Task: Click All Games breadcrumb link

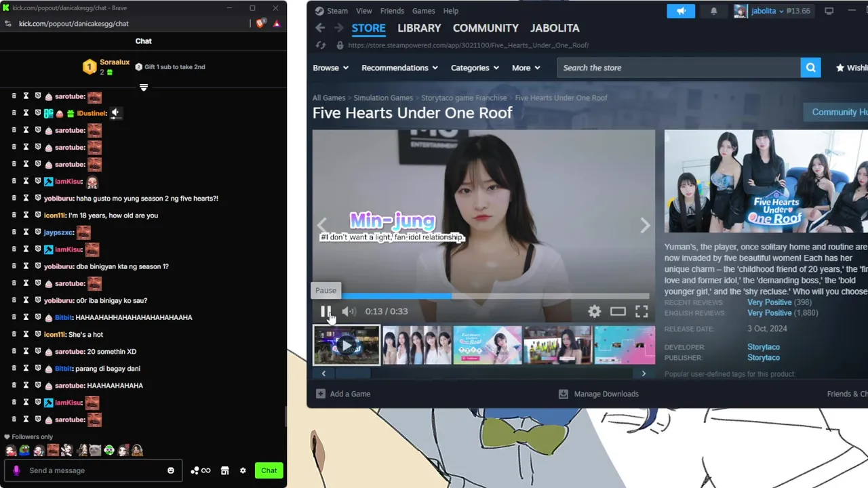Action: click(329, 98)
